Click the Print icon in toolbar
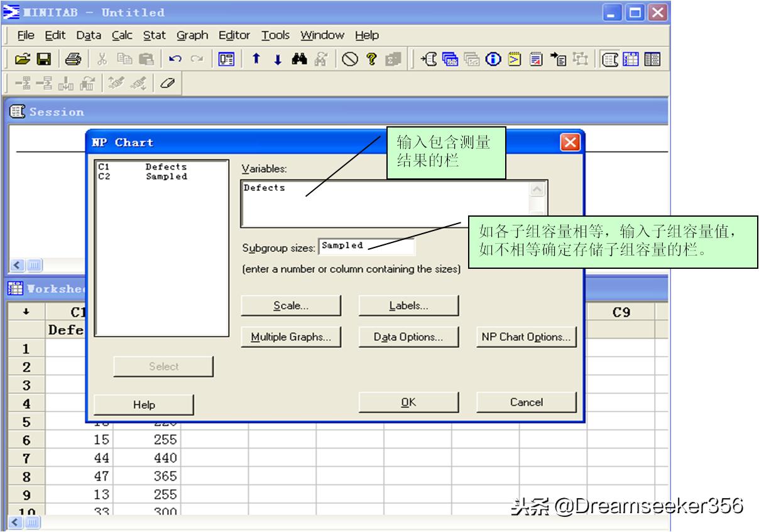 click(x=73, y=59)
